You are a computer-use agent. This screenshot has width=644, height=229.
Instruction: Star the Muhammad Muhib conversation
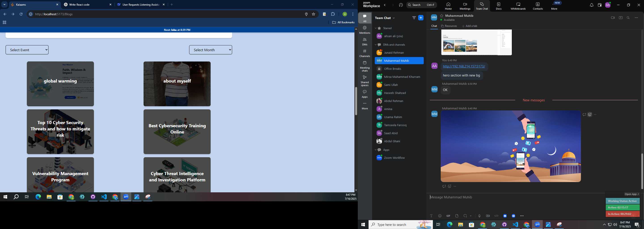click(x=442, y=15)
